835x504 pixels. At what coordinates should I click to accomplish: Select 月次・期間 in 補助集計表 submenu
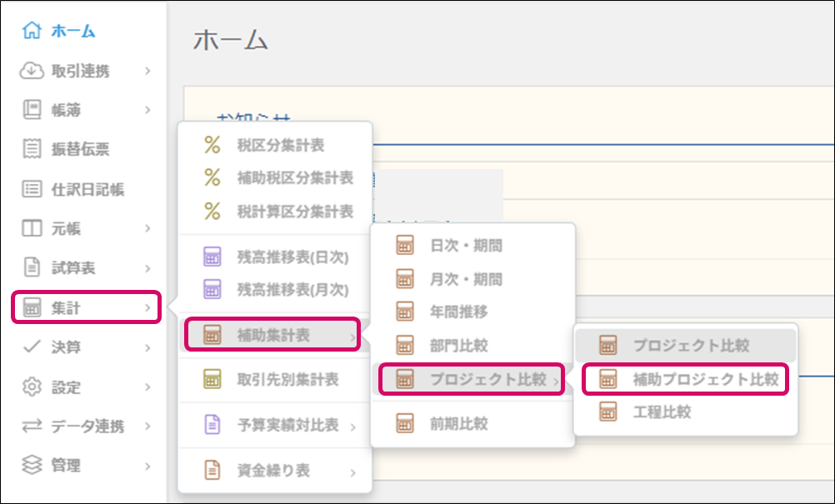[x=466, y=279]
